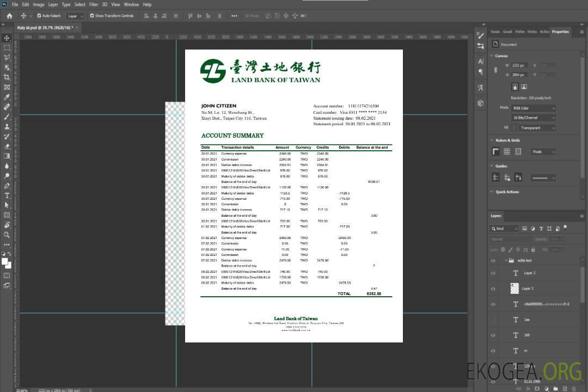Select the Rectangle shape tool
This screenshot has width=588, height=392.
[x=7, y=215]
